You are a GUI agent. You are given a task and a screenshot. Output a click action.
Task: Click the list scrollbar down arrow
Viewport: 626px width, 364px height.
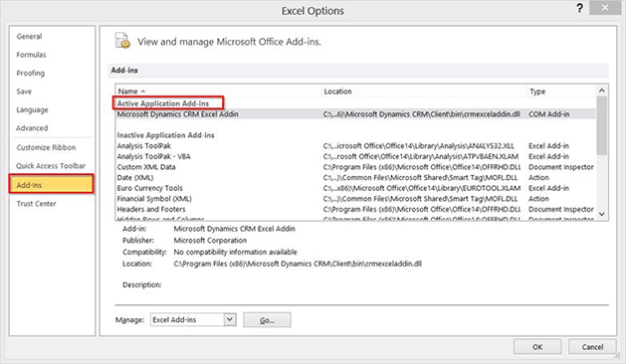pos(602,215)
